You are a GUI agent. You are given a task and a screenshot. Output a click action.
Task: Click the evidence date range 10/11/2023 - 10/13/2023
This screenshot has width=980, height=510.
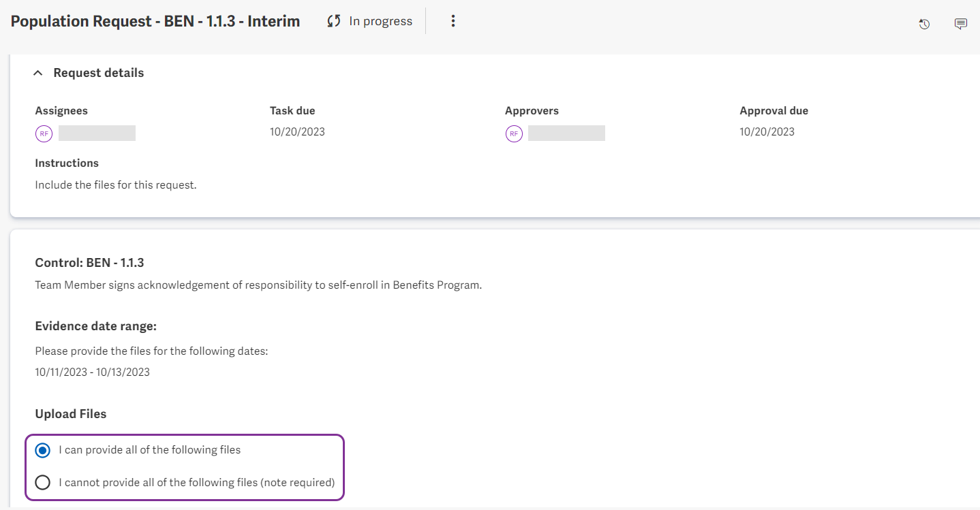[92, 372]
